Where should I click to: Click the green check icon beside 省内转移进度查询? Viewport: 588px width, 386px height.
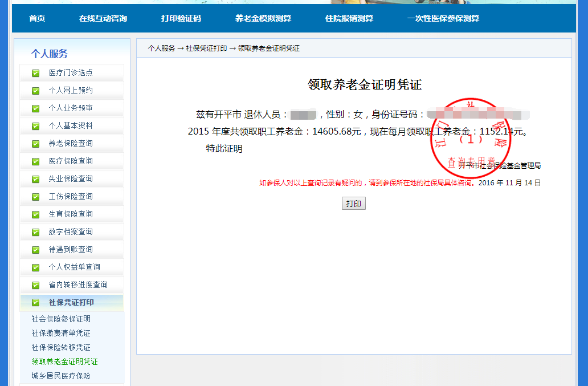pos(36,285)
